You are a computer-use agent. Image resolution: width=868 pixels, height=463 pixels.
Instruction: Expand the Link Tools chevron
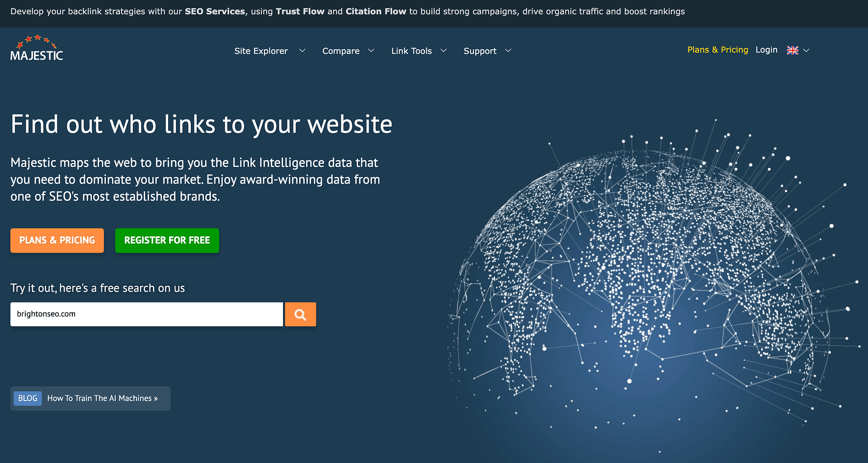coord(443,51)
